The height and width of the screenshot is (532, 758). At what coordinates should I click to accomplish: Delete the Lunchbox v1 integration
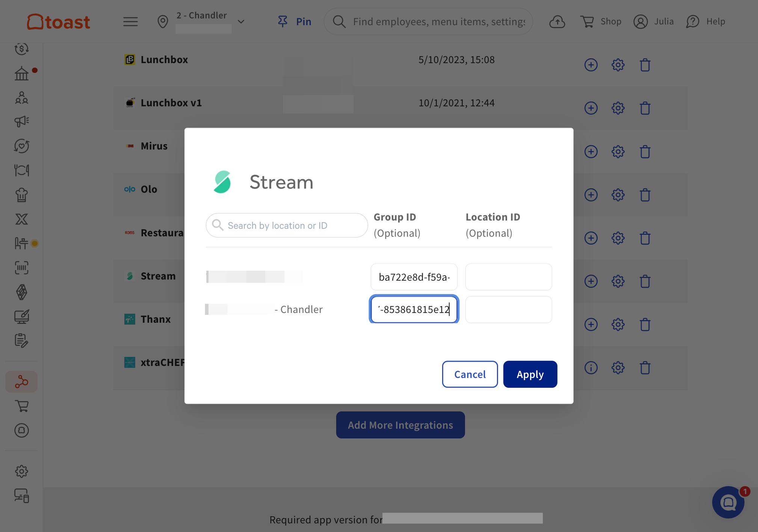pos(645,108)
